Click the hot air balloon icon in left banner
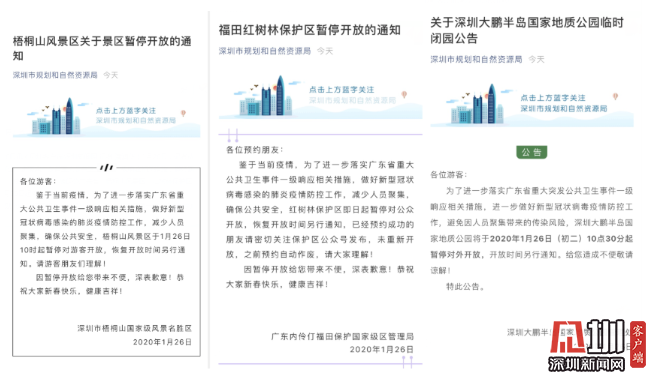Viewport: 648px width, 372px height. pos(183,113)
